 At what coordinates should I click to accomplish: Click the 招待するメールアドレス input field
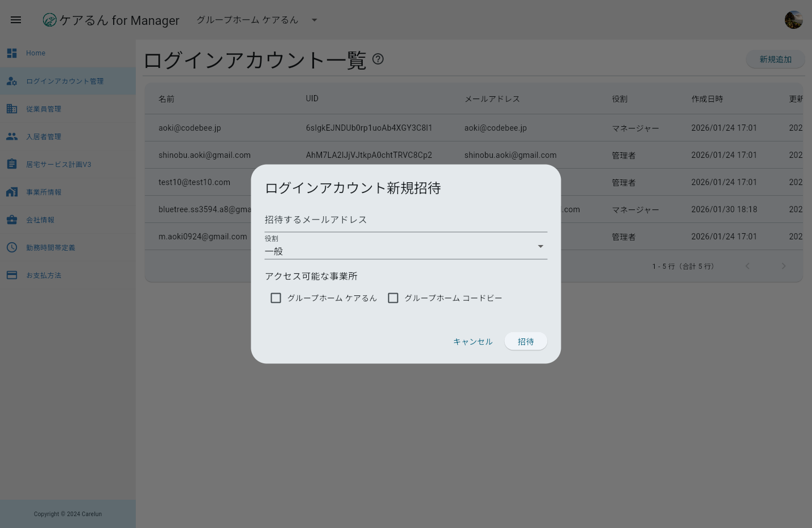pyautogui.click(x=406, y=221)
